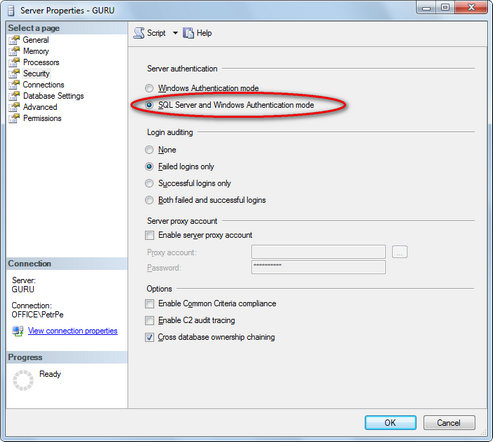Set login auditing to None
Image resolution: width=493 pixels, height=442 pixels.
coord(149,150)
